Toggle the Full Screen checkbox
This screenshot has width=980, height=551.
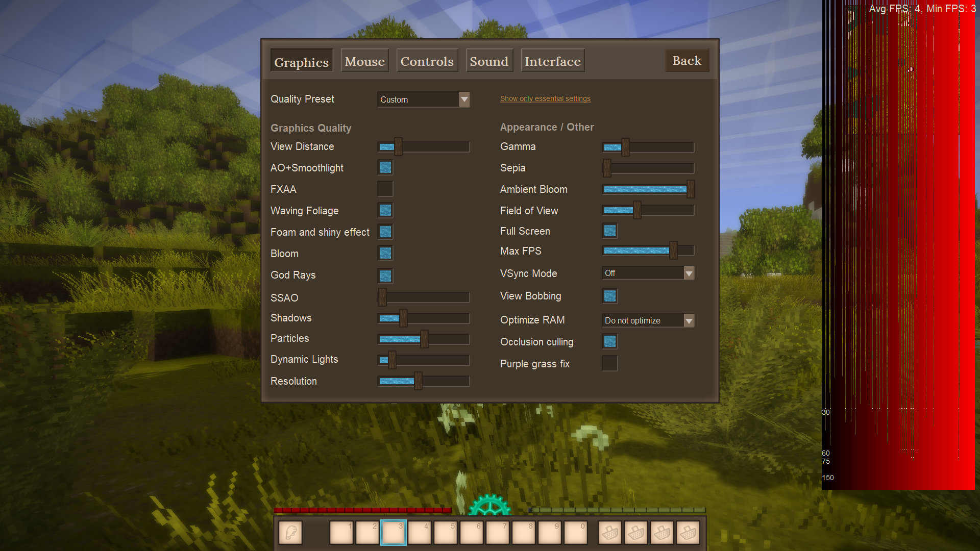[610, 231]
